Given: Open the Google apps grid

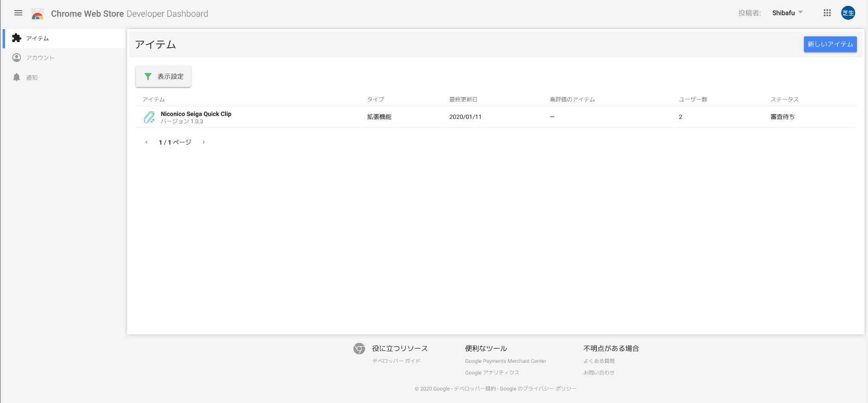Looking at the screenshot, I should (827, 13).
